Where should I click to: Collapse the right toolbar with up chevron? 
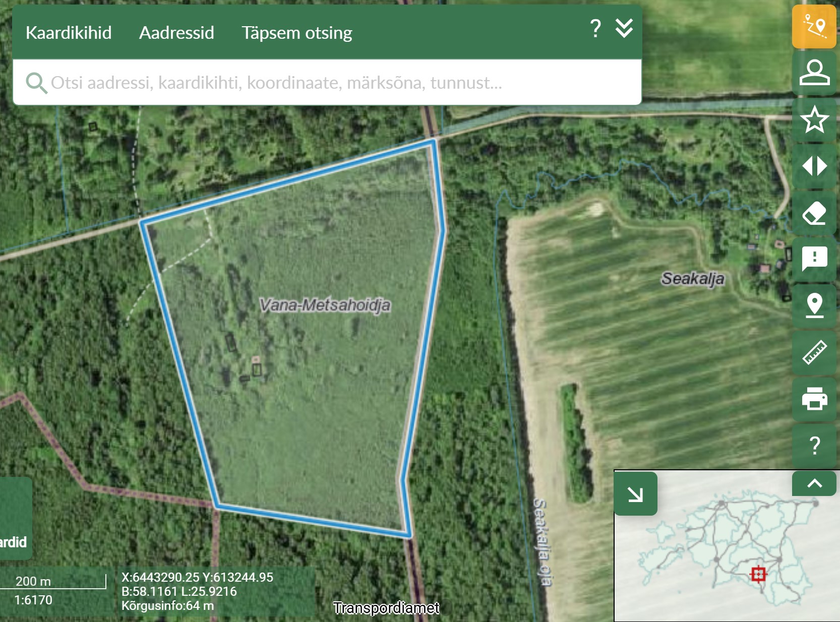tap(814, 483)
